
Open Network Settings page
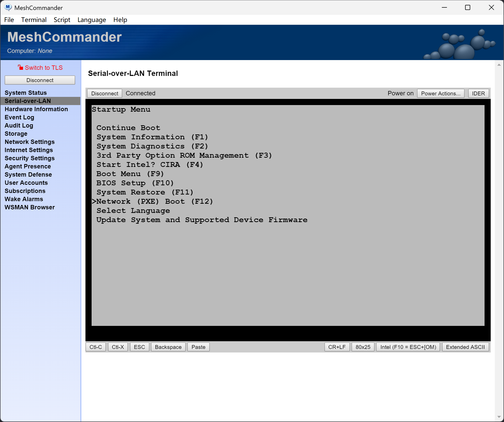click(30, 142)
